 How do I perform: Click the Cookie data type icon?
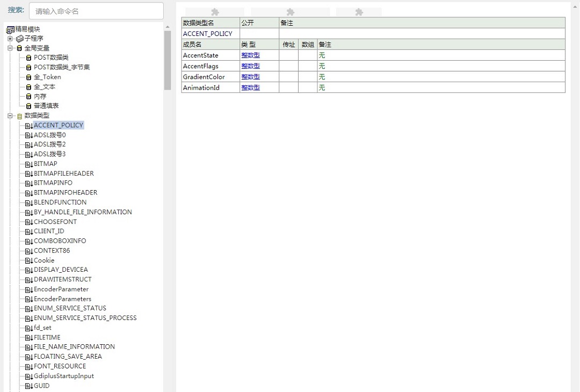pos(29,260)
